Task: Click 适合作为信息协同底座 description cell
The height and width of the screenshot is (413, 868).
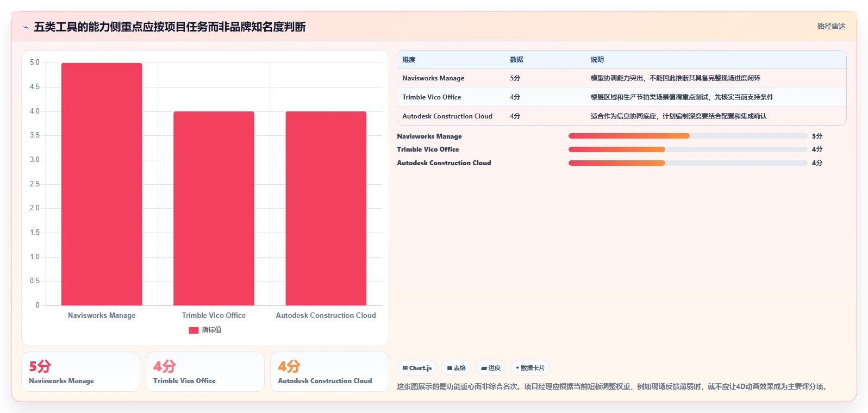Action: tap(678, 116)
